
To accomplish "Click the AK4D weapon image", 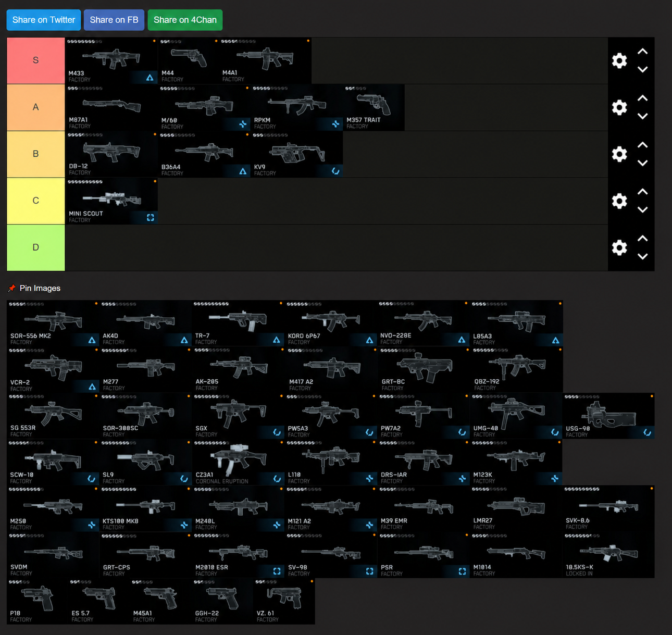I will (x=145, y=323).
